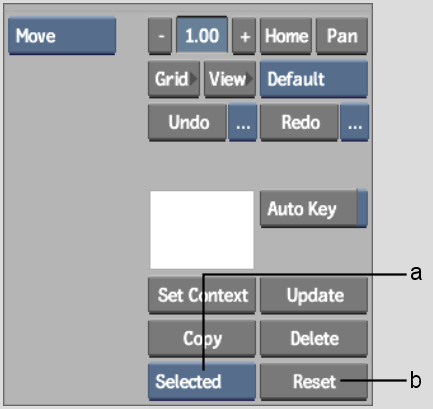Viewport: 433px width, 409px height.
Task: Click the Reset button
Action: click(314, 382)
